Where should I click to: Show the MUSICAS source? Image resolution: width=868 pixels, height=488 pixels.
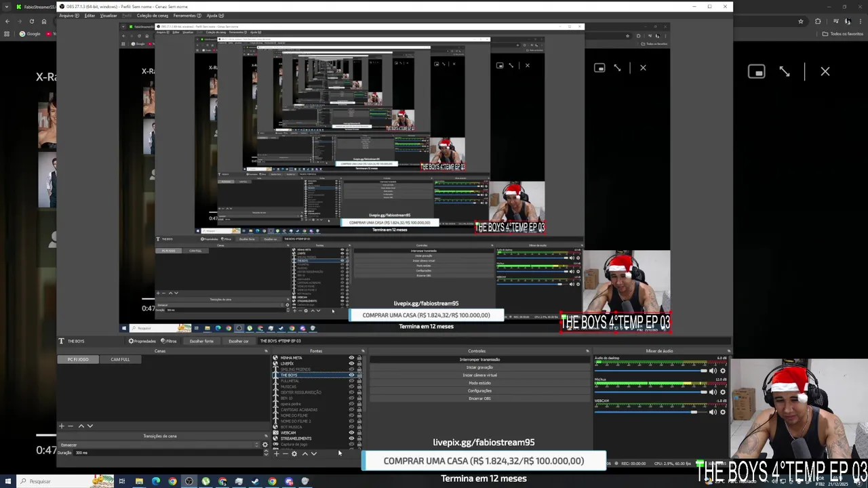coord(351,386)
